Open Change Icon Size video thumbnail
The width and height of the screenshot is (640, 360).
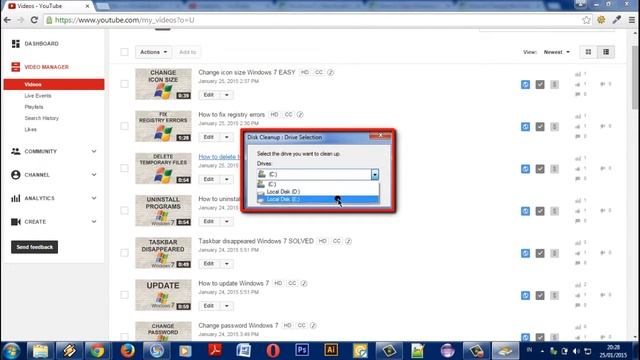click(x=163, y=84)
